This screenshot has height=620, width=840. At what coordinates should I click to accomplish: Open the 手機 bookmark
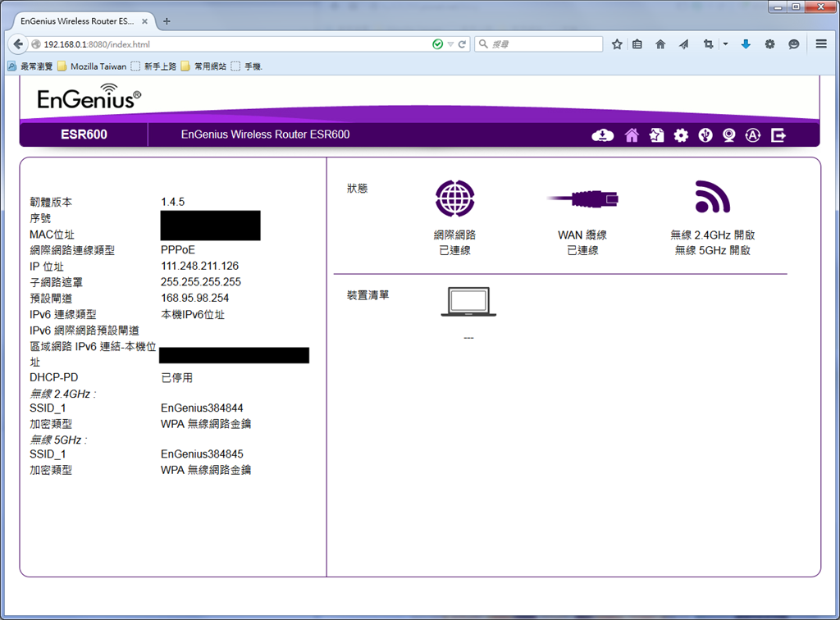point(246,66)
